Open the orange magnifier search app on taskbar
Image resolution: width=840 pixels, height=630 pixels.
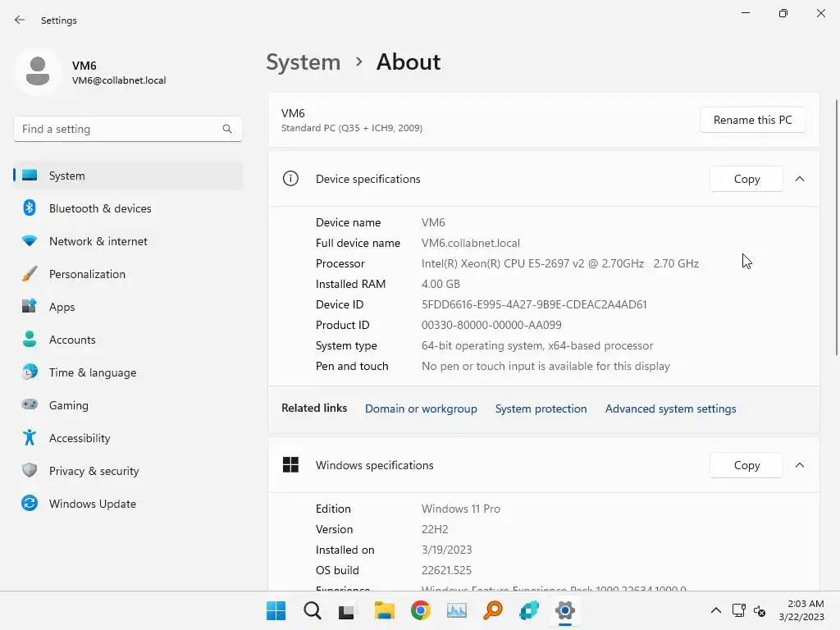(493, 610)
